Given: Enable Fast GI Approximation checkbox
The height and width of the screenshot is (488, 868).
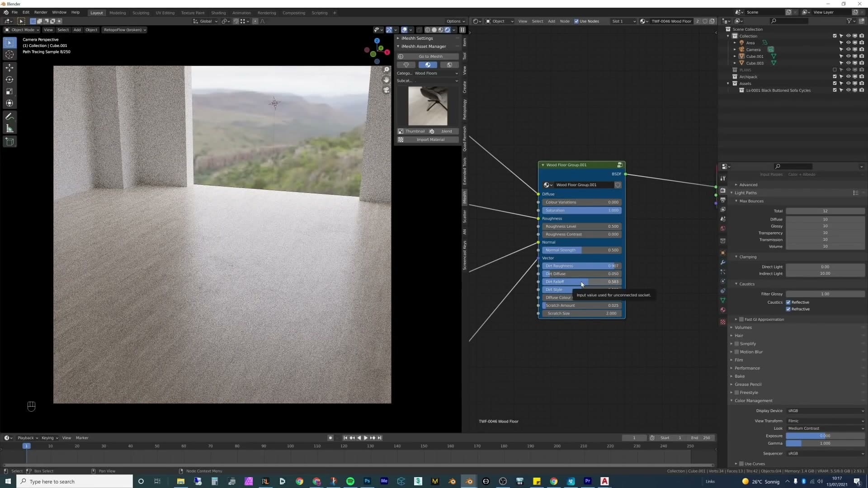Looking at the screenshot, I should (741, 319).
